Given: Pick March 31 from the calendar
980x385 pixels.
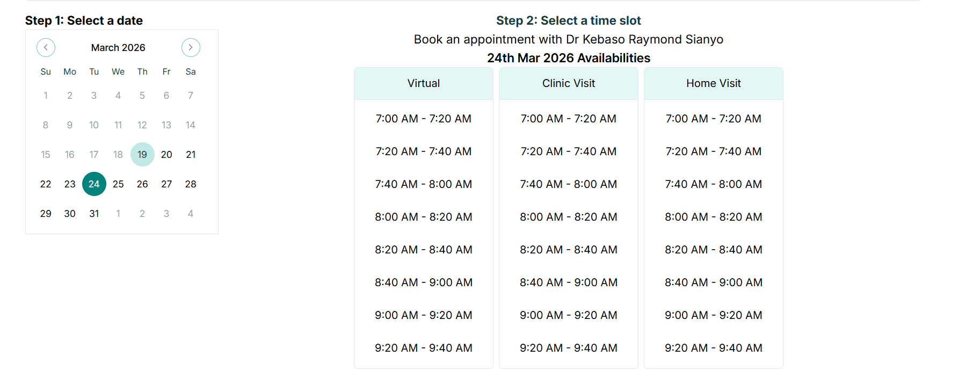Looking at the screenshot, I should (94, 213).
